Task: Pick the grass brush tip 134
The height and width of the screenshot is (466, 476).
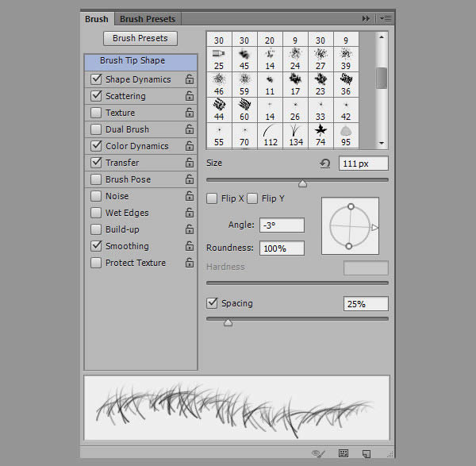Action: tap(295, 131)
